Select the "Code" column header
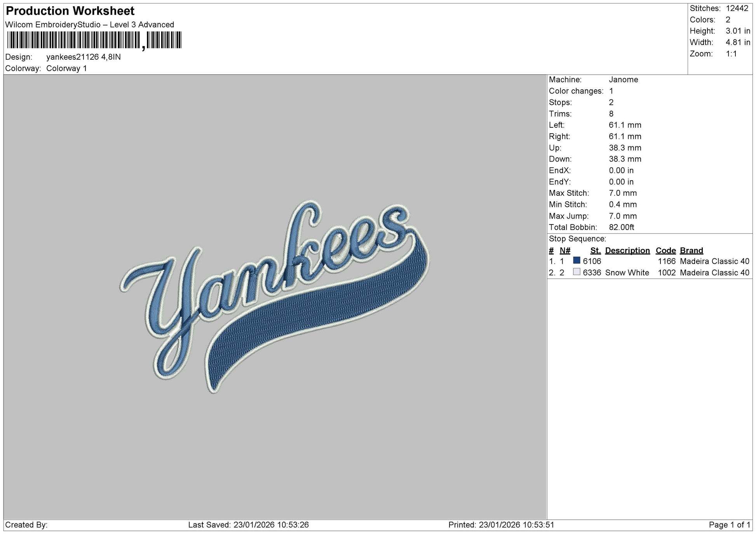Screen dimensions: 756x534 coord(666,250)
